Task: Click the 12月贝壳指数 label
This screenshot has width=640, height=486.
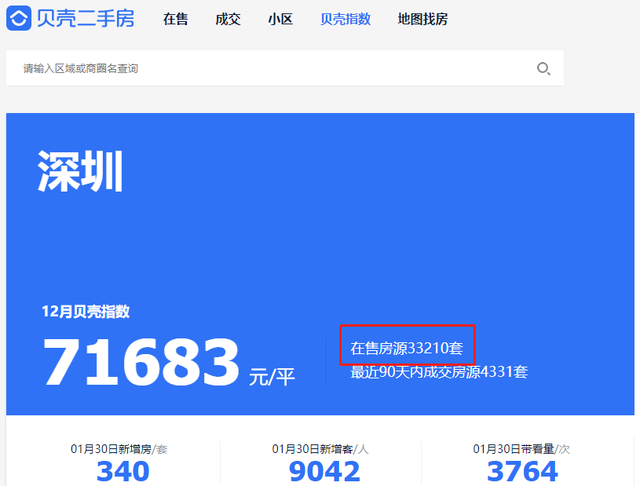Action: 86,311
